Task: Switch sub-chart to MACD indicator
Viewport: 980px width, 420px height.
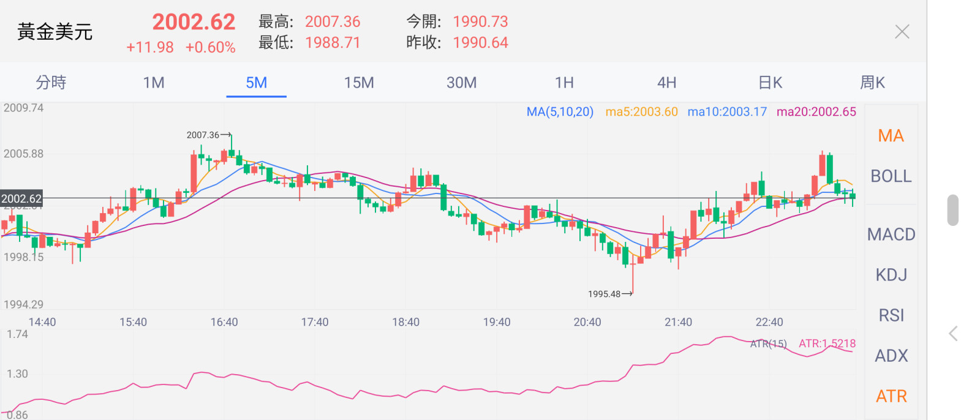Action: point(891,234)
